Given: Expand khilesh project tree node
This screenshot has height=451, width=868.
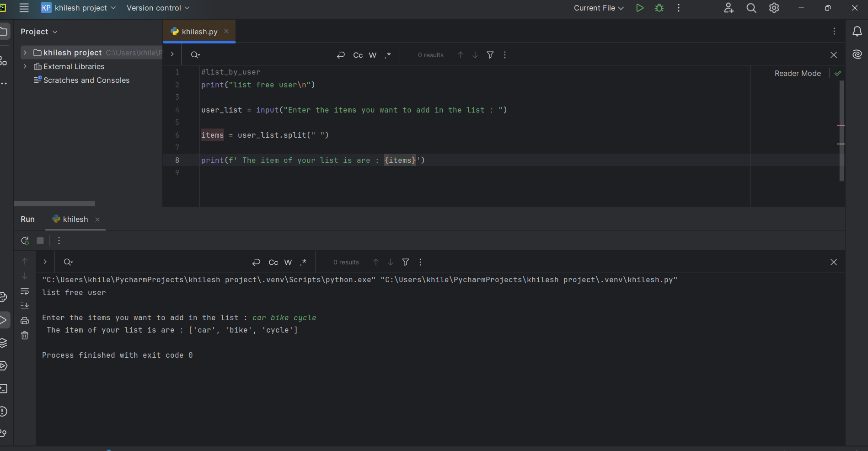Looking at the screenshot, I should point(25,53).
